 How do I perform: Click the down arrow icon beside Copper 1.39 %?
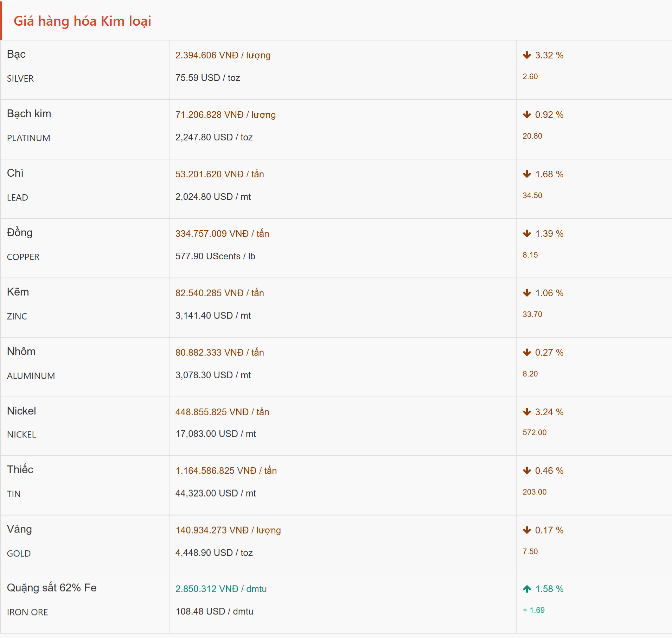point(526,234)
